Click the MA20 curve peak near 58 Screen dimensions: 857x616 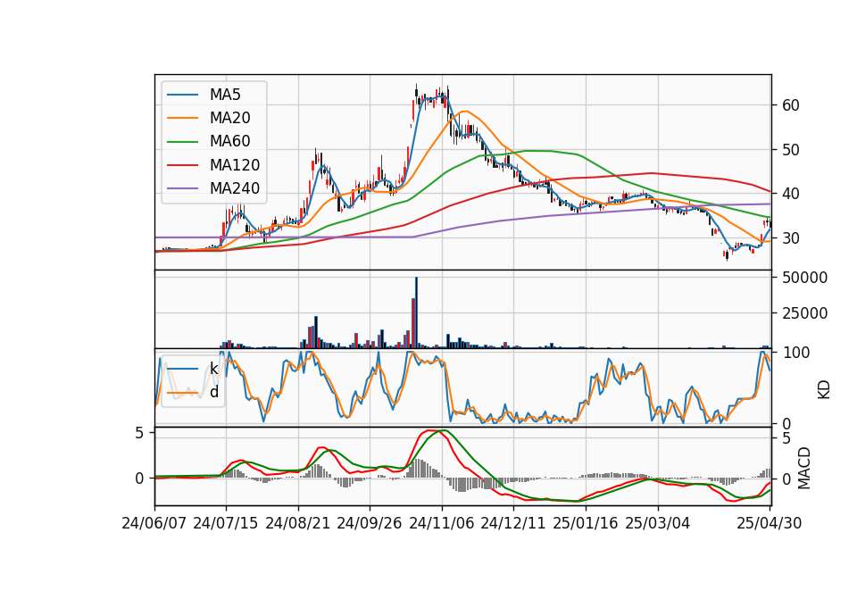pos(464,112)
